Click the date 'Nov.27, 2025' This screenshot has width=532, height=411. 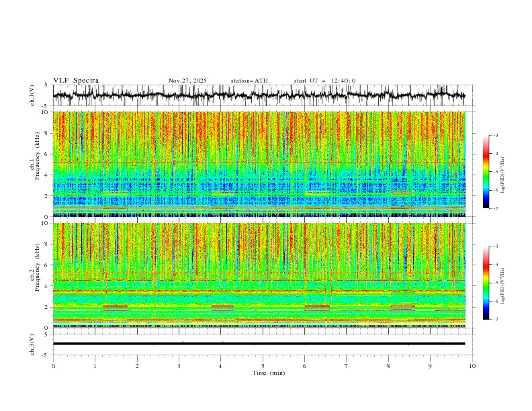click(x=187, y=81)
